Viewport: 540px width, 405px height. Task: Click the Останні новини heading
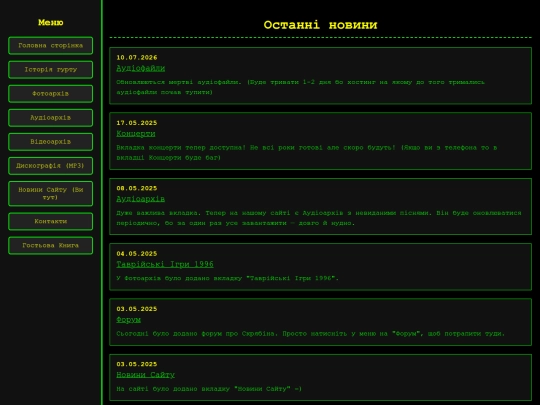[320, 25]
